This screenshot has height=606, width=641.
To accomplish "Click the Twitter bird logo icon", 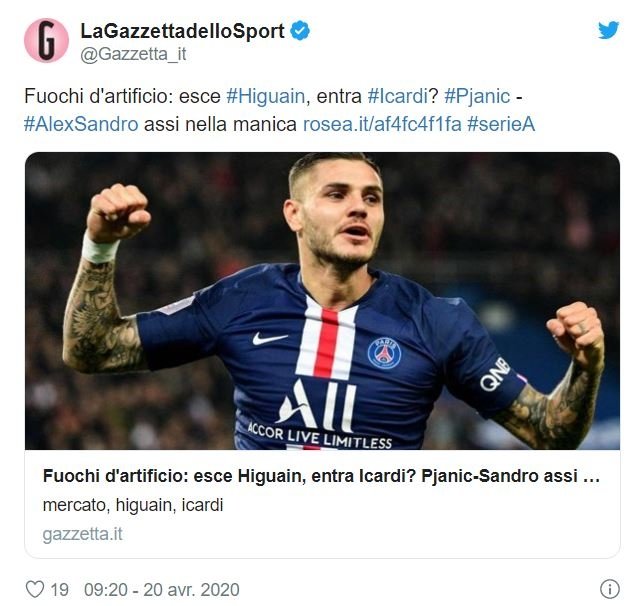I will (608, 30).
